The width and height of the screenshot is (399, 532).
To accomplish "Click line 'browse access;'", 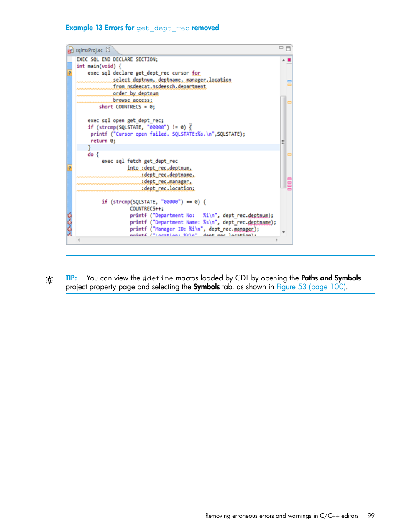I will [x=133, y=100].
